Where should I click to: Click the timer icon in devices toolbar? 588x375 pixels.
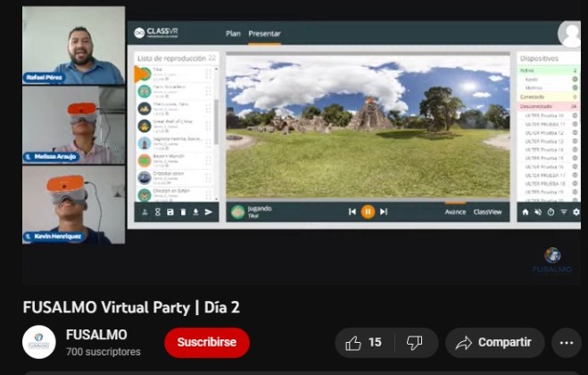point(551,212)
